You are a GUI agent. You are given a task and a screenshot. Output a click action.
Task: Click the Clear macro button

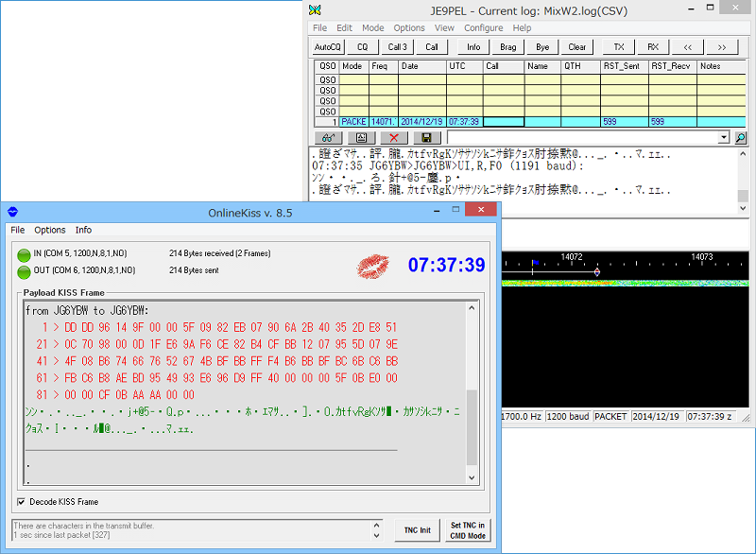coord(577,47)
